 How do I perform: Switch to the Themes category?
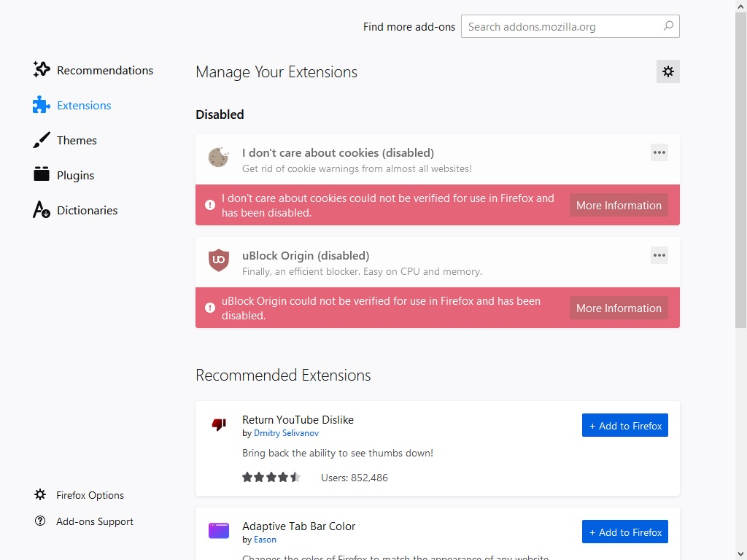65,141
